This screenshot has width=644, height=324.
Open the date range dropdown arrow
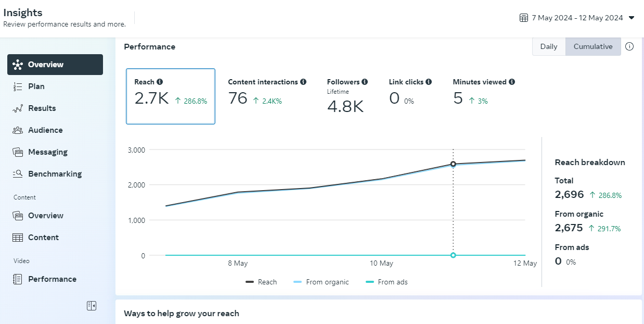(x=632, y=18)
